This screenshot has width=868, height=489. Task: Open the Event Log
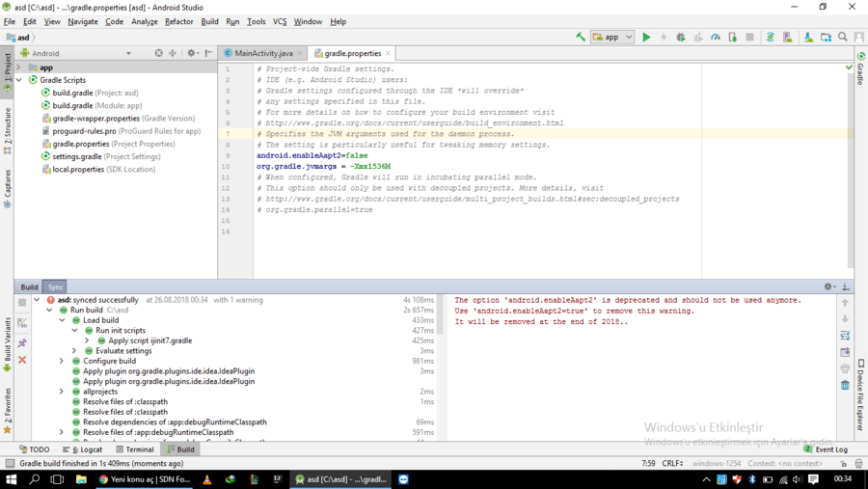pos(826,449)
